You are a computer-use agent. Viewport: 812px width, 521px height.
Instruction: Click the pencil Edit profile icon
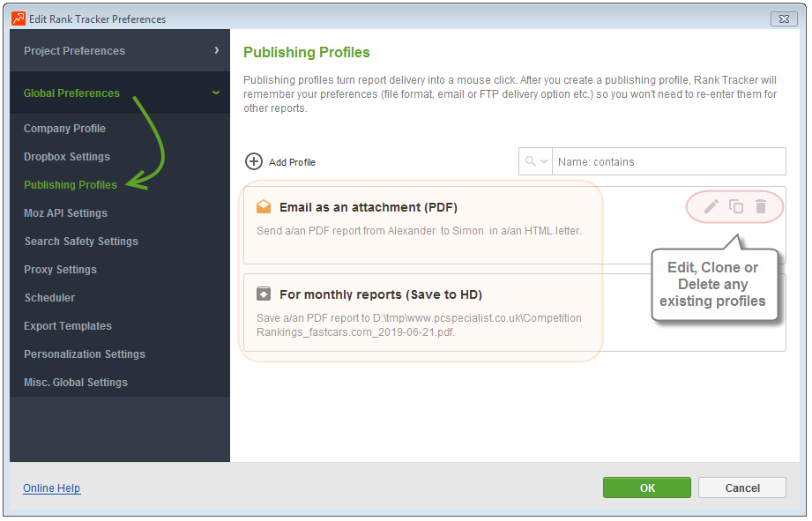pyautogui.click(x=711, y=206)
